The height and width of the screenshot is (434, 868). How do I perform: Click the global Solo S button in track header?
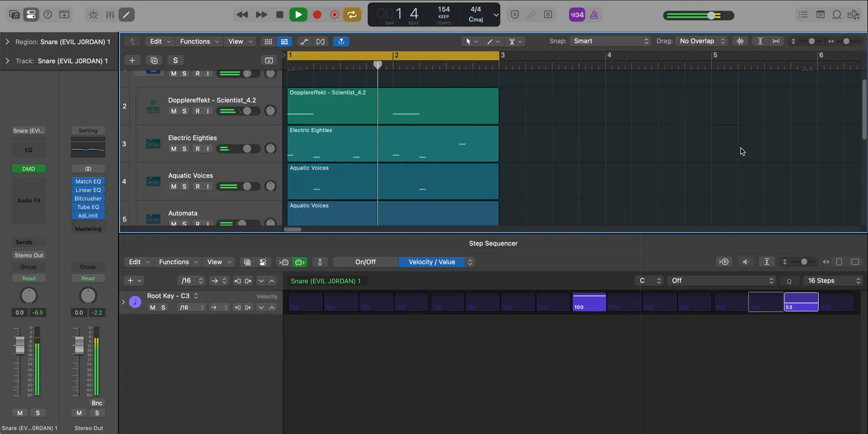point(175,60)
